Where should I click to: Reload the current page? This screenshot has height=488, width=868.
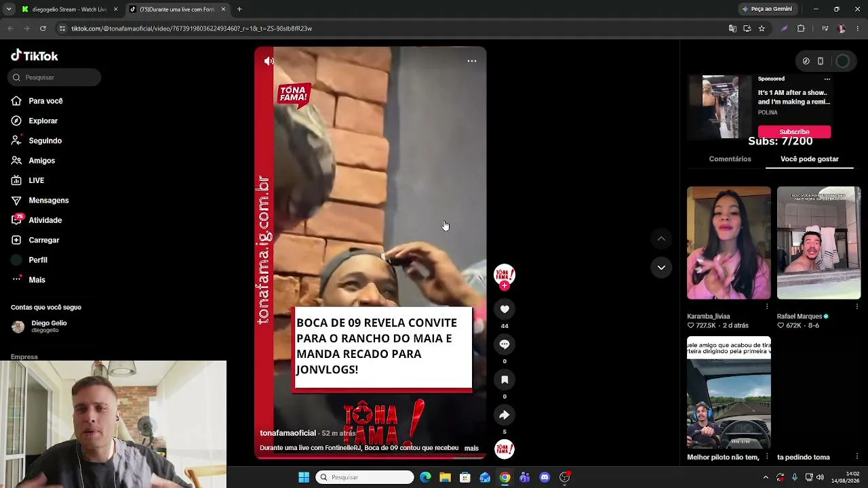pyautogui.click(x=43, y=28)
